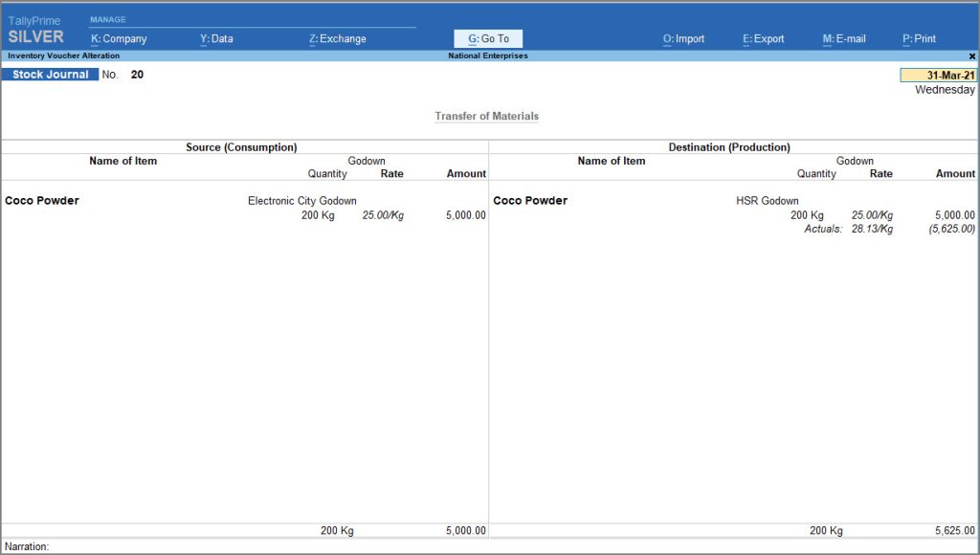This screenshot has height=555, width=980.
Task: Click the source rate 25.00/Kg value
Action: (382, 214)
